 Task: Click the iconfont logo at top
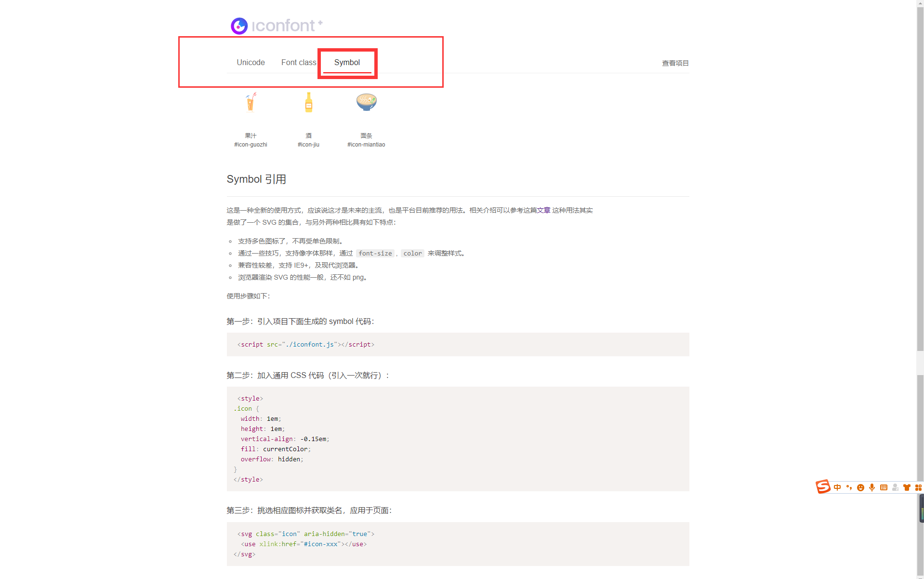coord(277,26)
